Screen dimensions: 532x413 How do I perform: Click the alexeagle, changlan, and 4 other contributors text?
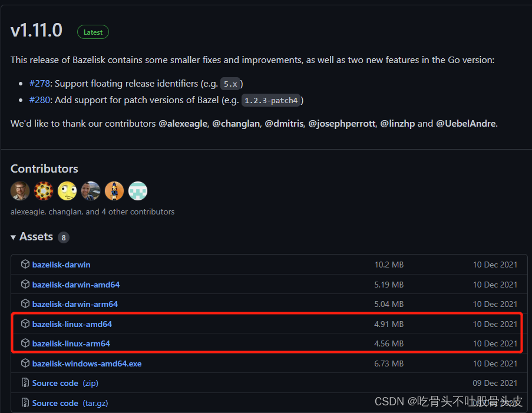click(x=92, y=212)
